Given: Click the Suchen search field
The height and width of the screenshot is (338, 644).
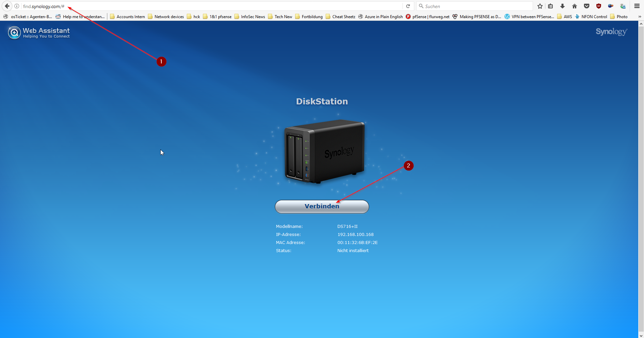Looking at the screenshot, I should (x=475, y=6).
